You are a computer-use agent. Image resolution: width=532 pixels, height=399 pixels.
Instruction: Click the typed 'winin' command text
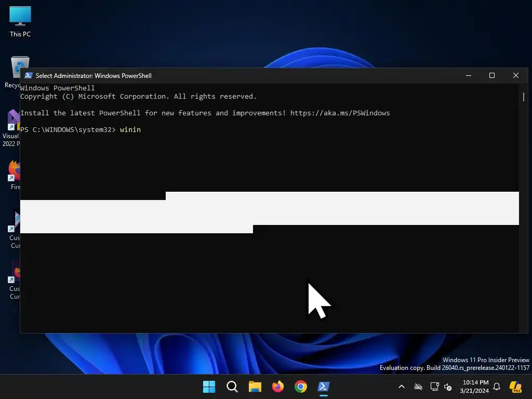[130, 129]
